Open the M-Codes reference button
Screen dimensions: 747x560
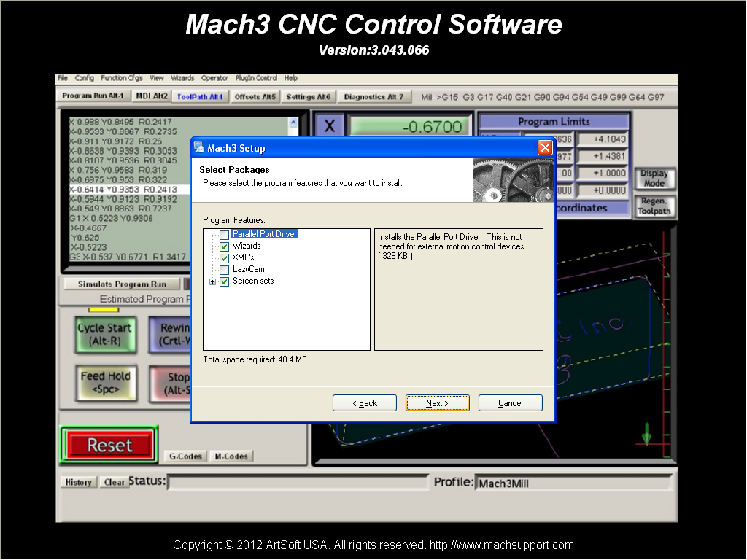(231, 456)
